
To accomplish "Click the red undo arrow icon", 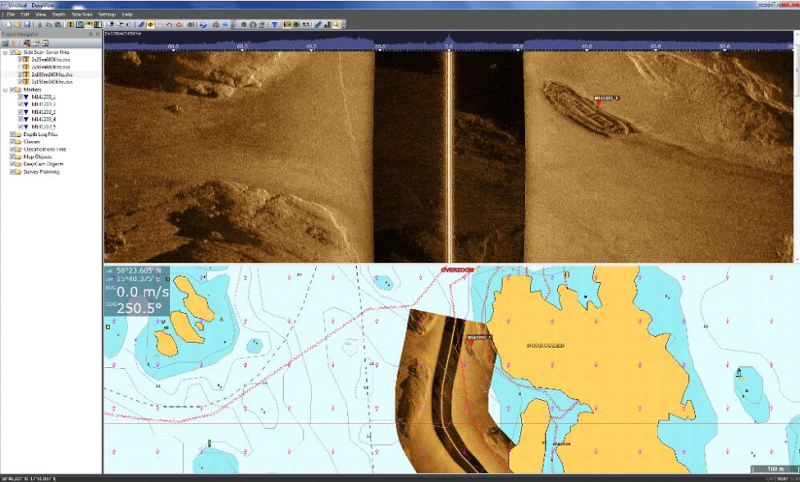I will click(168, 24).
